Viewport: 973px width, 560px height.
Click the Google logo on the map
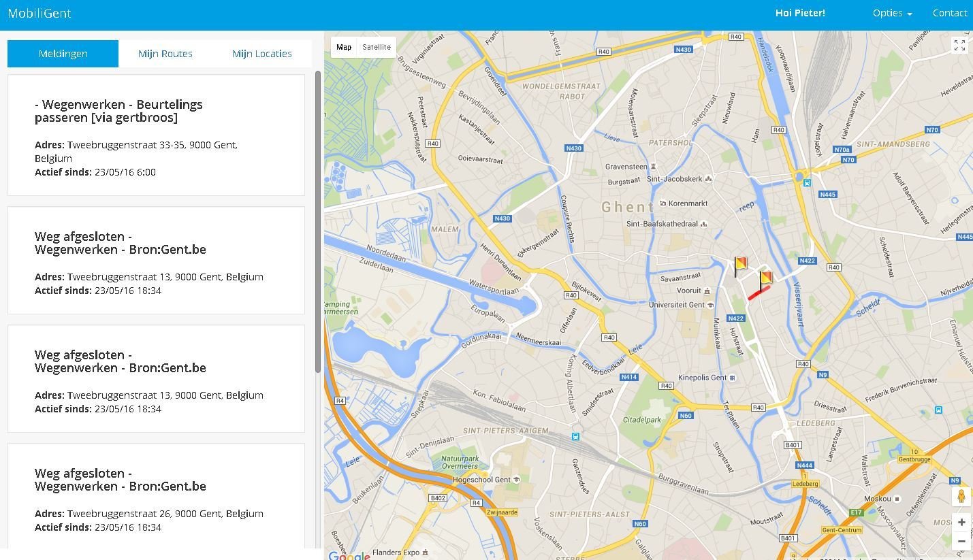coord(349,555)
